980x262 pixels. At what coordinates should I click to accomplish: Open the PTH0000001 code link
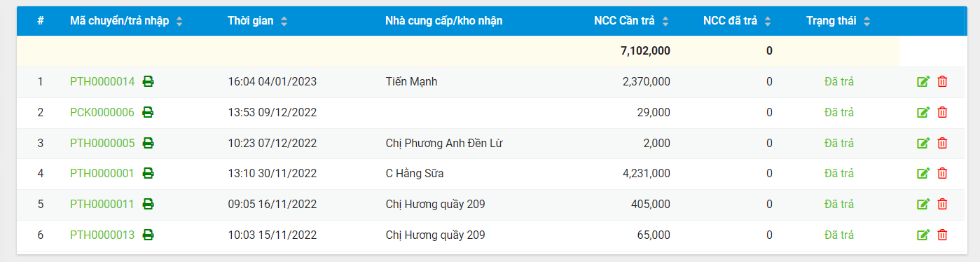[x=102, y=173]
